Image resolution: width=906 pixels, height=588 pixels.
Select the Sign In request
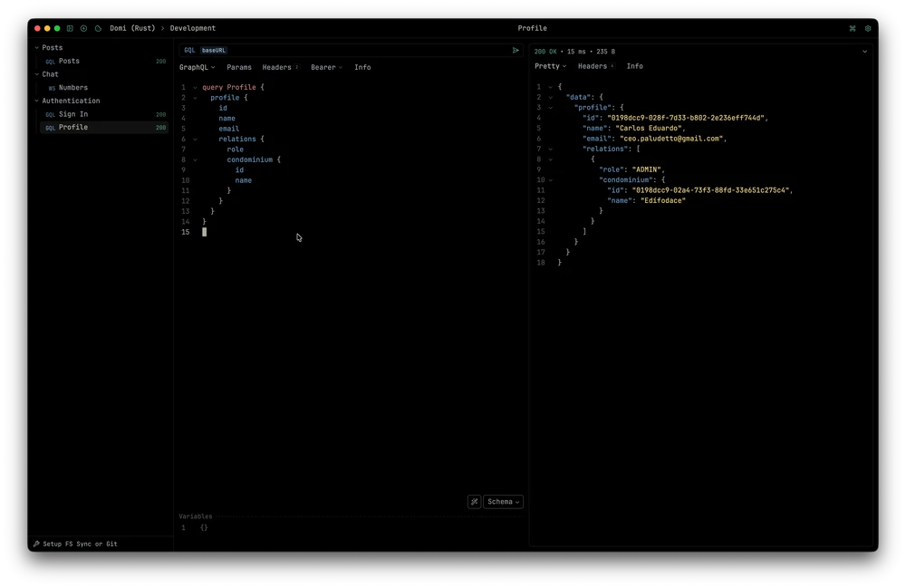click(104, 114)
